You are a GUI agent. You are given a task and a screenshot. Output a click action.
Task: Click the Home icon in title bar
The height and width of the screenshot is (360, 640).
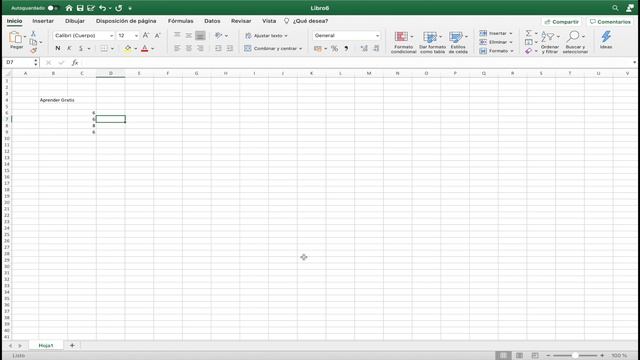tap(69, 8)
